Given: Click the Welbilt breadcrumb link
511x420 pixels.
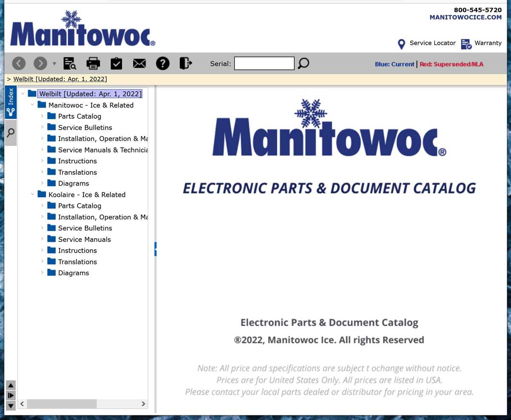Looking at the screenshot, I should tap(60, 79).
